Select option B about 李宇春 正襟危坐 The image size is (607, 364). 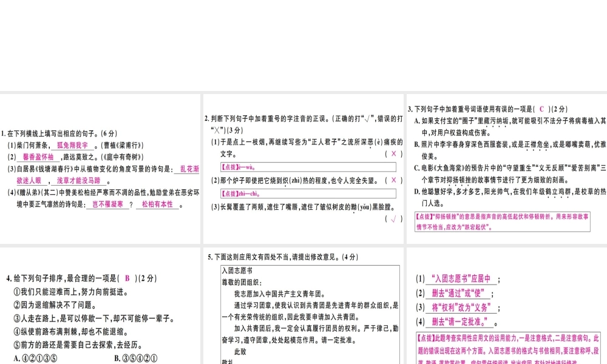click(x=510, y=150)
